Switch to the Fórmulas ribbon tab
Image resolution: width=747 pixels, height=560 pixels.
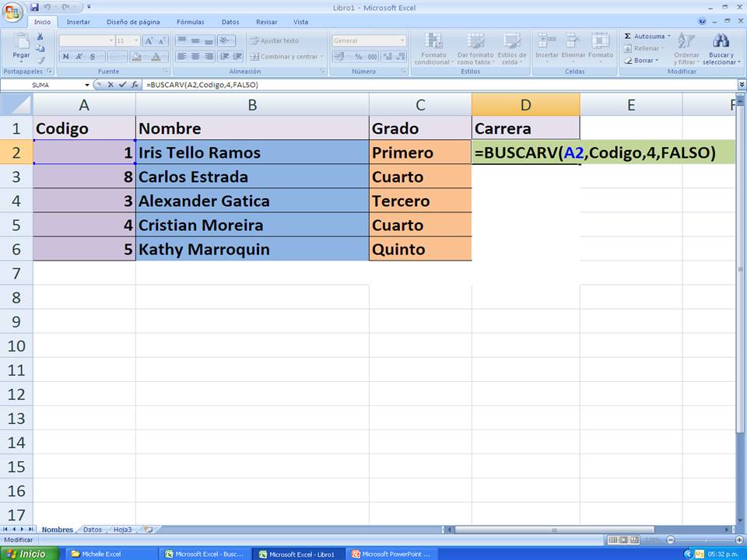[x=190, y=22]
